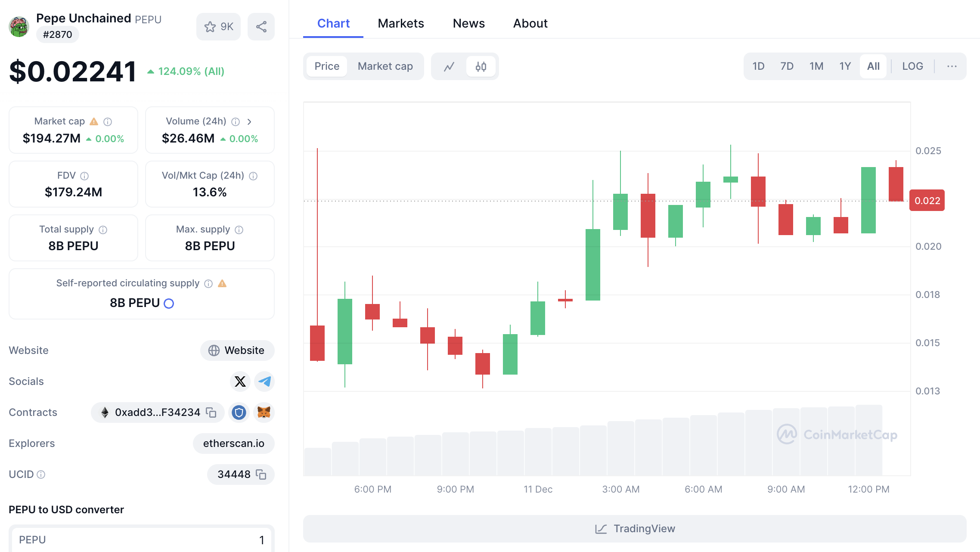Toggle LOG scale on chart

(912, 66)
